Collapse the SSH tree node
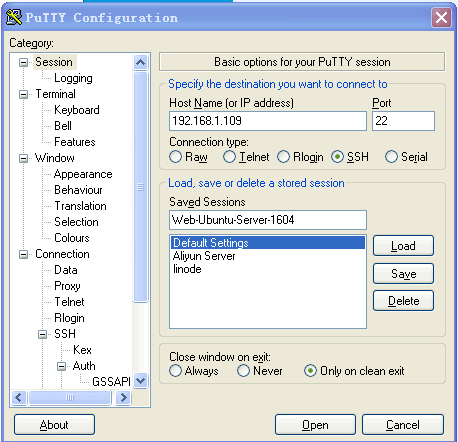Viewport: 458px width, 442px height. pos(42,334)
